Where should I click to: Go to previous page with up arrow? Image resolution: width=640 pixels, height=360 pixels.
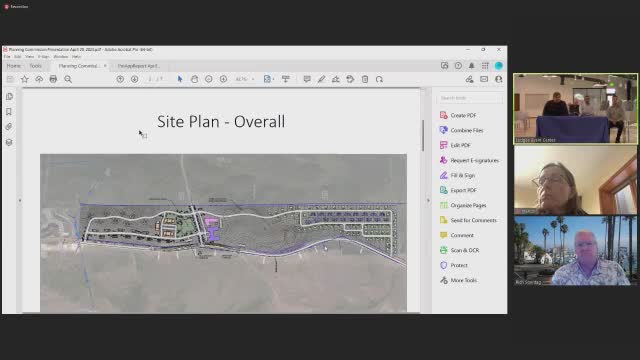point(120,79)
